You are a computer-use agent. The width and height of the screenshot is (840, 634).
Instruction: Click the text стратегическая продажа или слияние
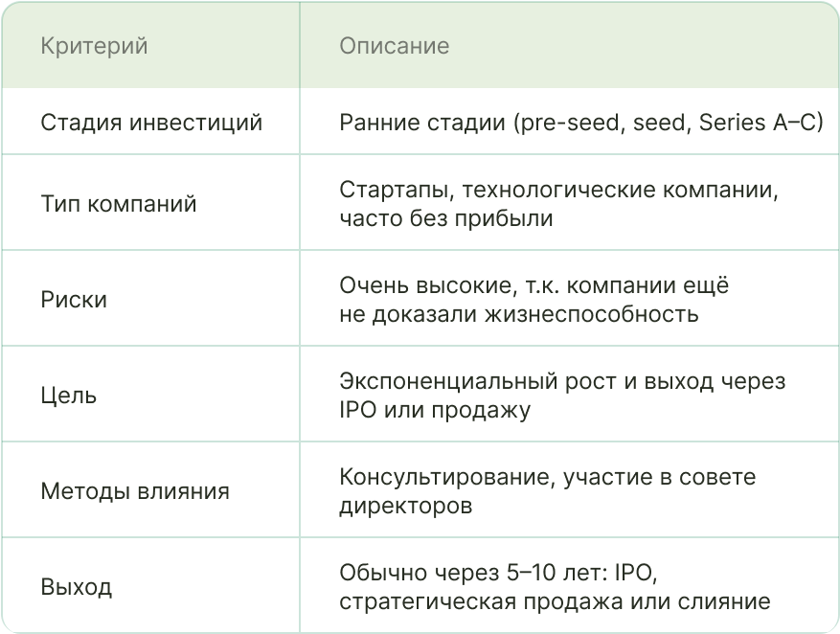[x=554, y=601]
